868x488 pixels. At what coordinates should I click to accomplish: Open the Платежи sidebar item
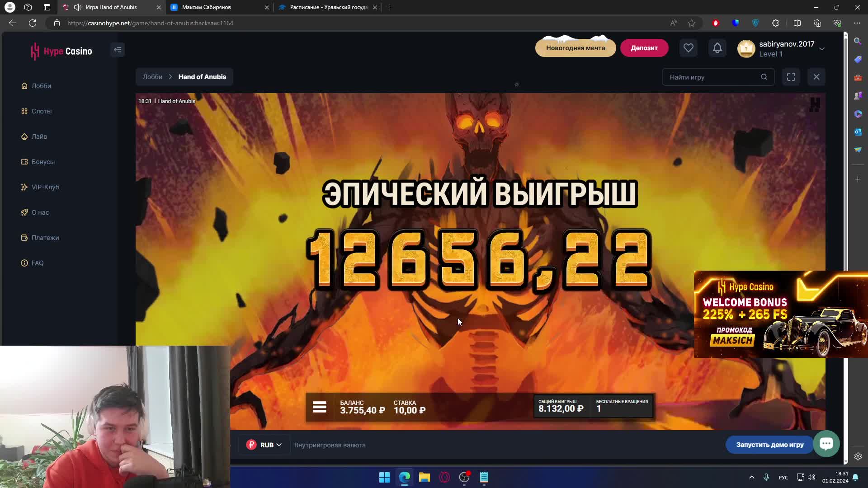pos(40,238)
